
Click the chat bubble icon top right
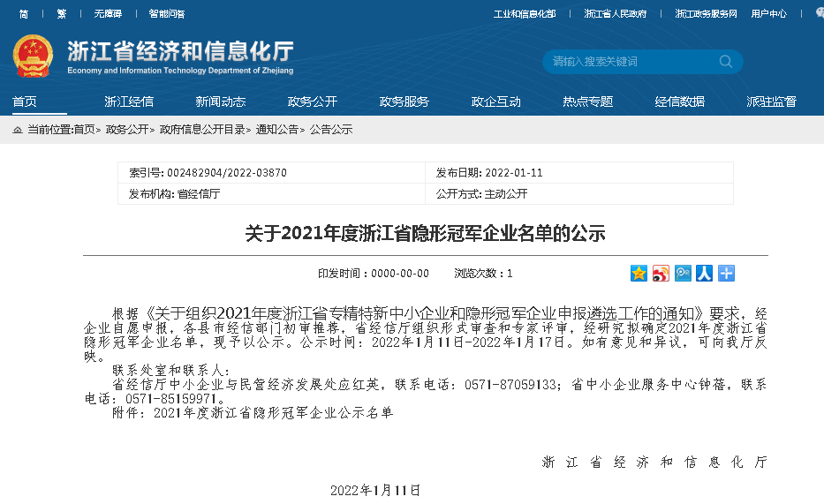819,13
